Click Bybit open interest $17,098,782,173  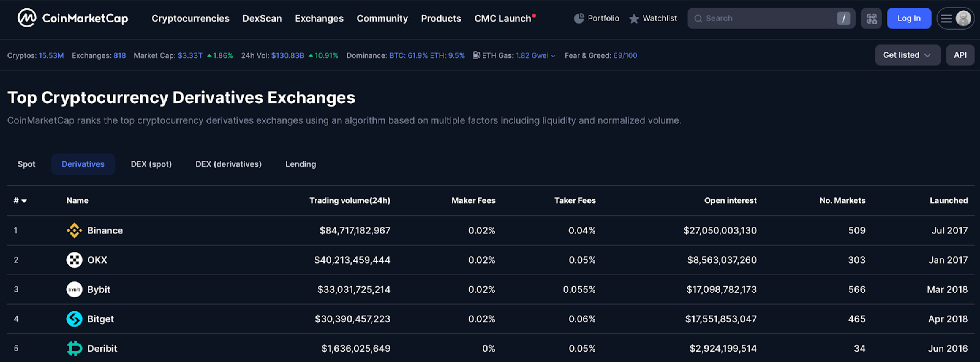click(721, 289)
